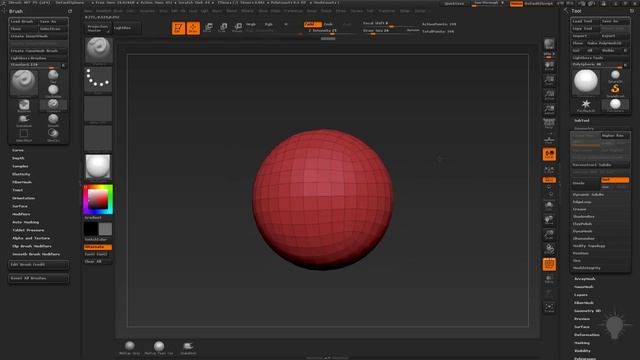Open the Dots stroke type picker
This screenshot has height=360, width=640.
98,79
